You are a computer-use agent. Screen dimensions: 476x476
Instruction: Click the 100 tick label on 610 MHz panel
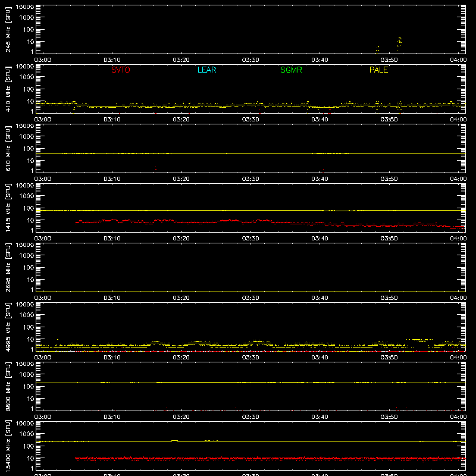[x=29, y=149]
